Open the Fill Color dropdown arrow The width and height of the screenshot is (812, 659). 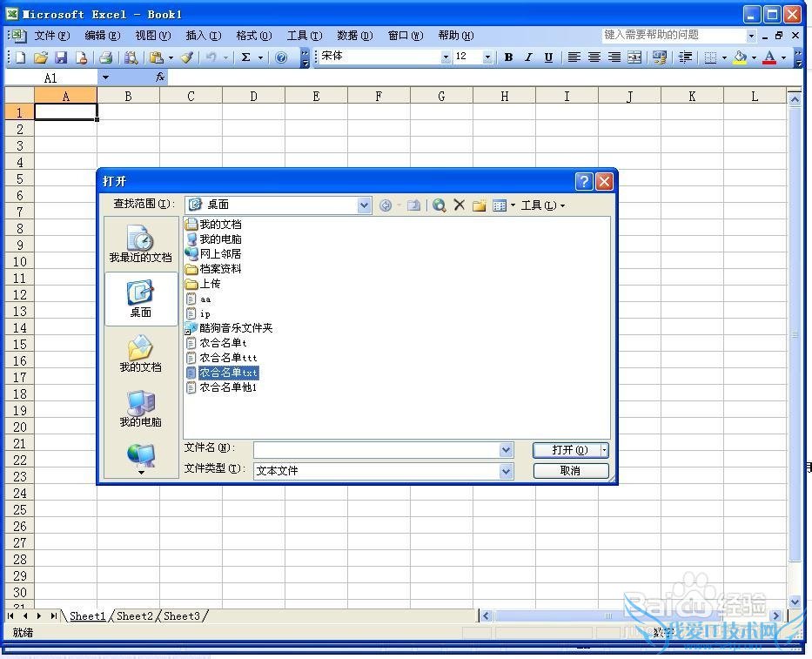(x=754, y=58)
